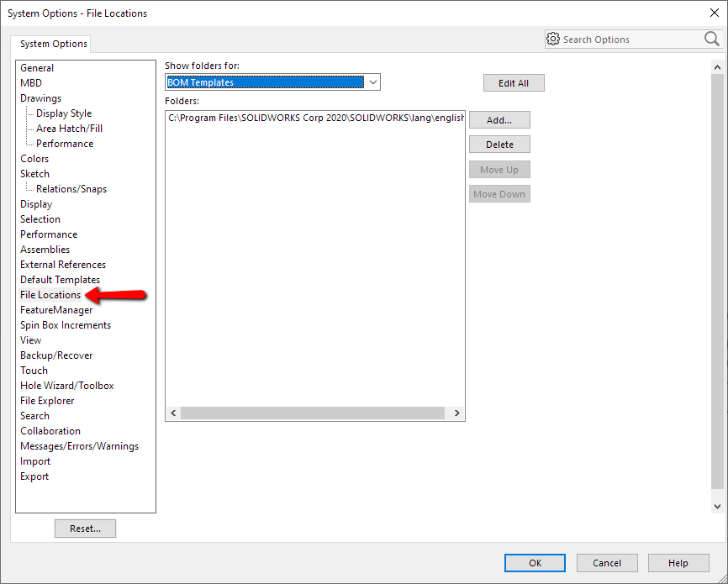Select the Selection options page
Viewport: 728px width, 584px height.
tap(40, 219)
